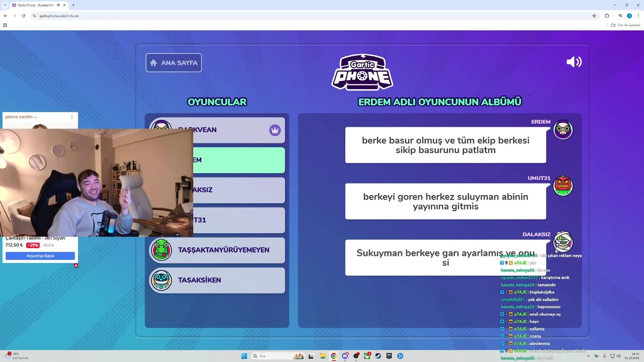The height and width of the screenshot is (362, 644).
Task: Open the Chrome three-dot menu
Action: click(638, 16)
